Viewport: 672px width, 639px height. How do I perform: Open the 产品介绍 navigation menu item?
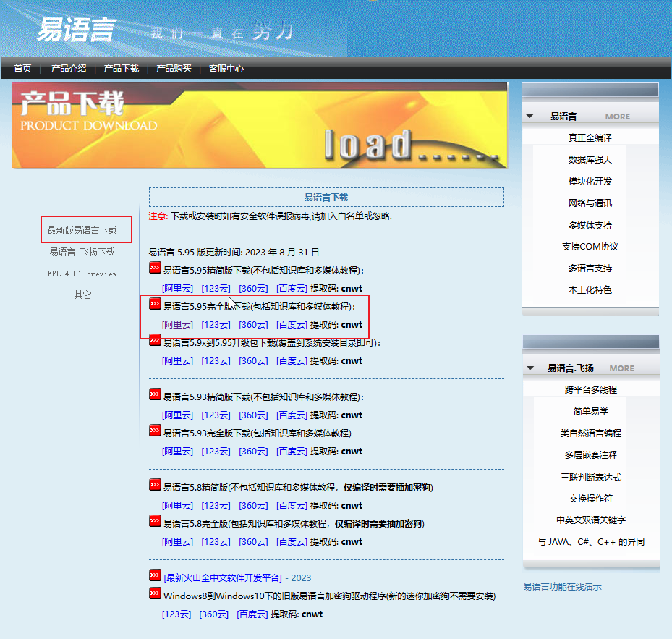click(69, 69)
